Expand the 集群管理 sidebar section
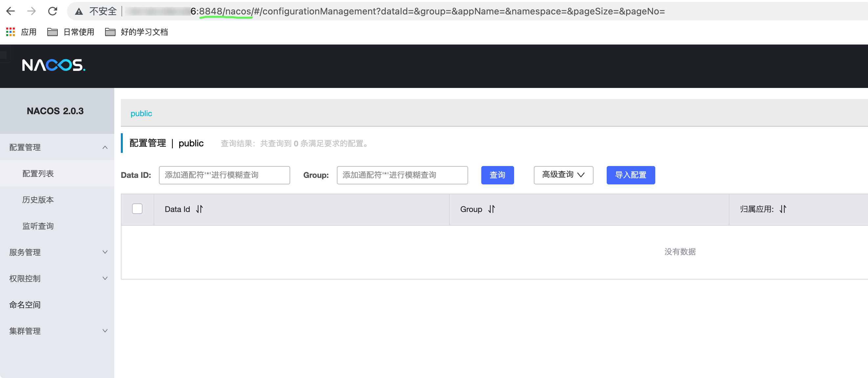The image size is (868, 378). click(x=104, y=330)
